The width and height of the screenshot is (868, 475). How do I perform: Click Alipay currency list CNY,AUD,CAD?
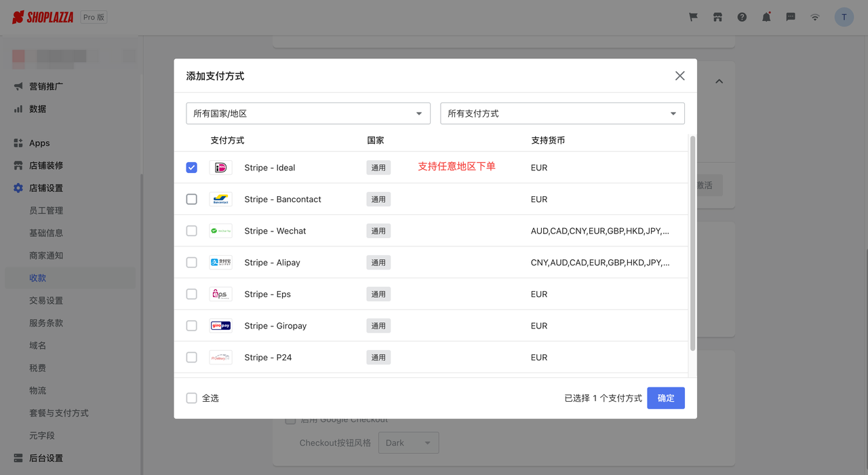[600, 263]
